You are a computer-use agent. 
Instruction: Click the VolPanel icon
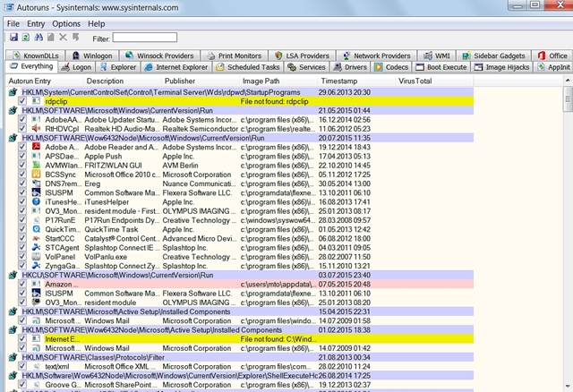tap(36, 257)
